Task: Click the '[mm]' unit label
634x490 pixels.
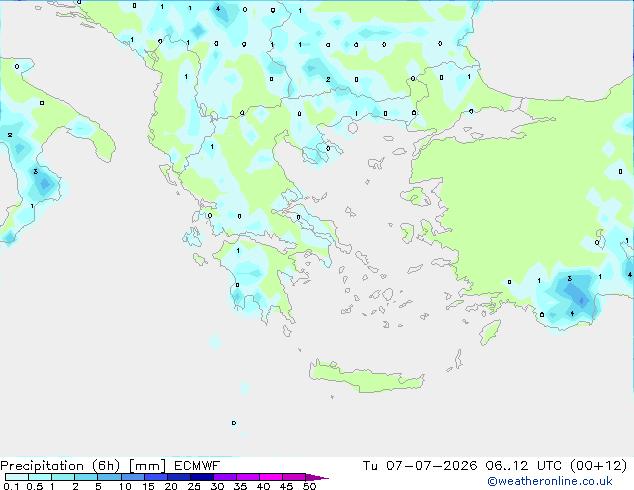Action: (x=147, y=466)
